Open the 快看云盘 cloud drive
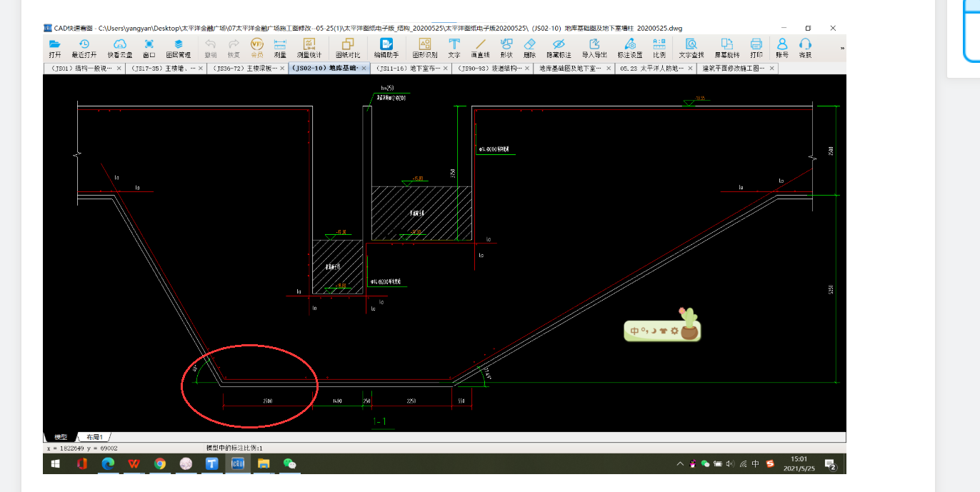This screenshot has height=492, width=980. [x=120, y=48]
